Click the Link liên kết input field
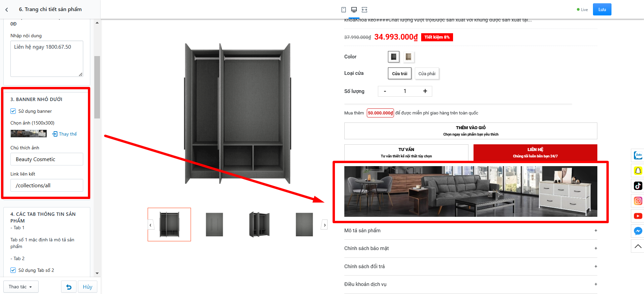 (x=47, y=185)
